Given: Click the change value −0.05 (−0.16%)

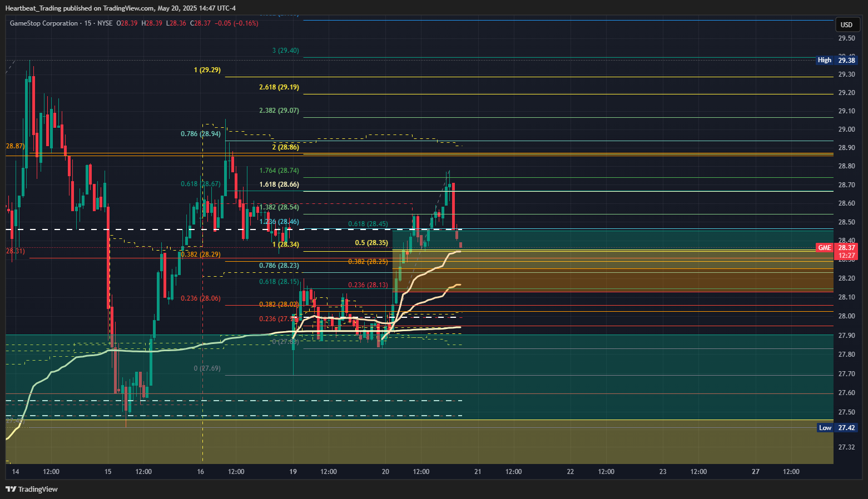Looking at the screenshot, I should pyautogui.click(x=236, y=23).
